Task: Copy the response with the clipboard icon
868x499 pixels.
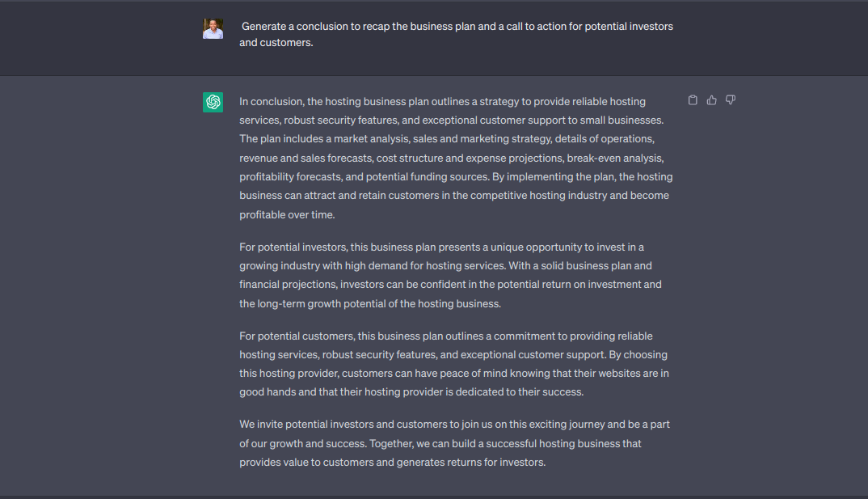Action: (x=693, y=100)
